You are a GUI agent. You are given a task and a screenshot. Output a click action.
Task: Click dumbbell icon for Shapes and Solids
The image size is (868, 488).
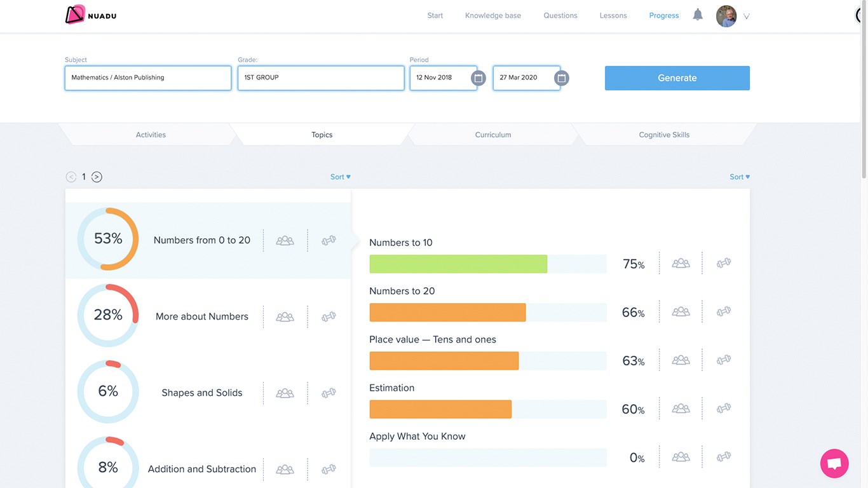click(x=329, y=393)
